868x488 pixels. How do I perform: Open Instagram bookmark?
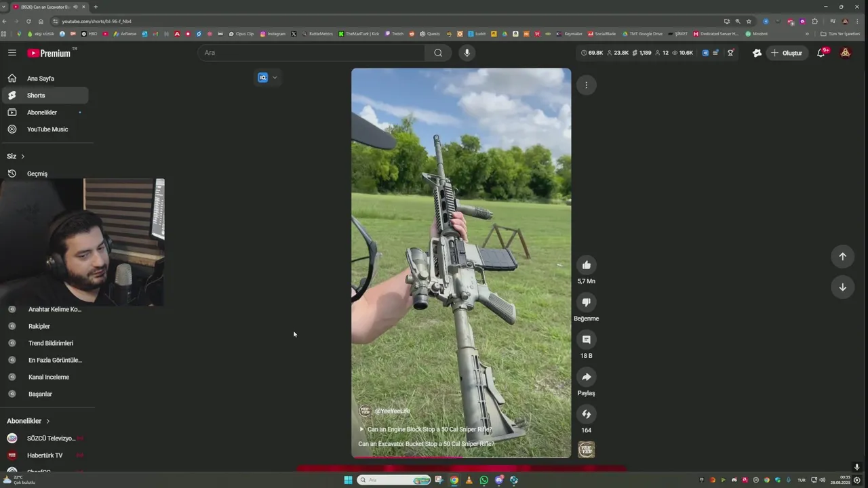pyautogui.click(x=273, y=34)
